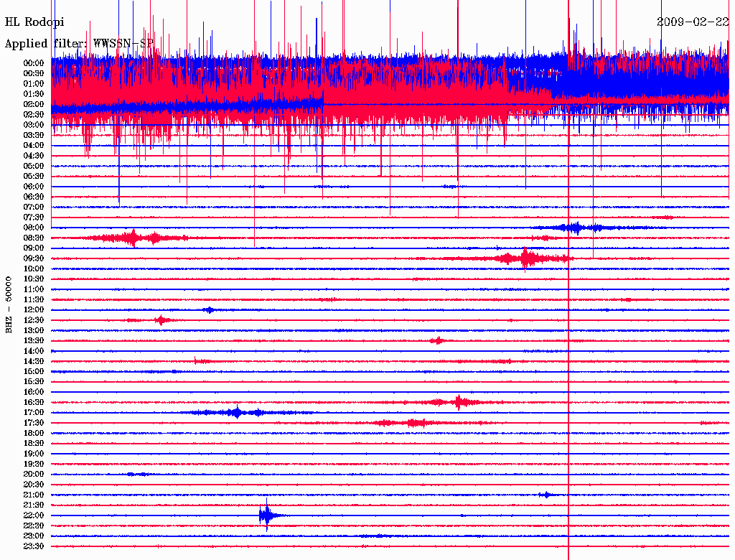Image resolution: width=735 pixels, height=560 pixels.
Task: Select the 09:30 time label
Action: [x=34, y=258]
